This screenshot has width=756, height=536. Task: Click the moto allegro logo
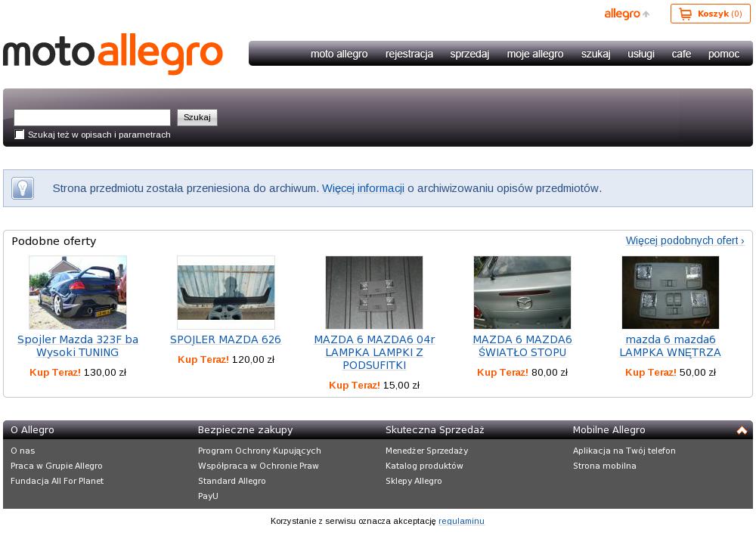click(113, 54)
